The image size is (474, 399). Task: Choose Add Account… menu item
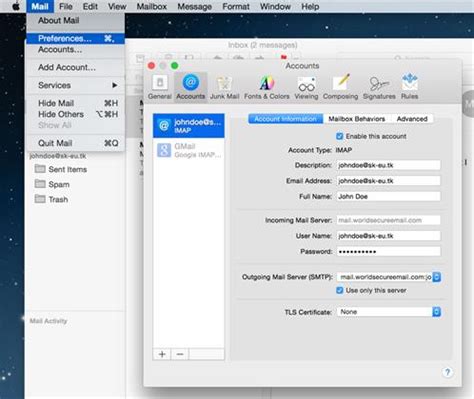point(76,67)
